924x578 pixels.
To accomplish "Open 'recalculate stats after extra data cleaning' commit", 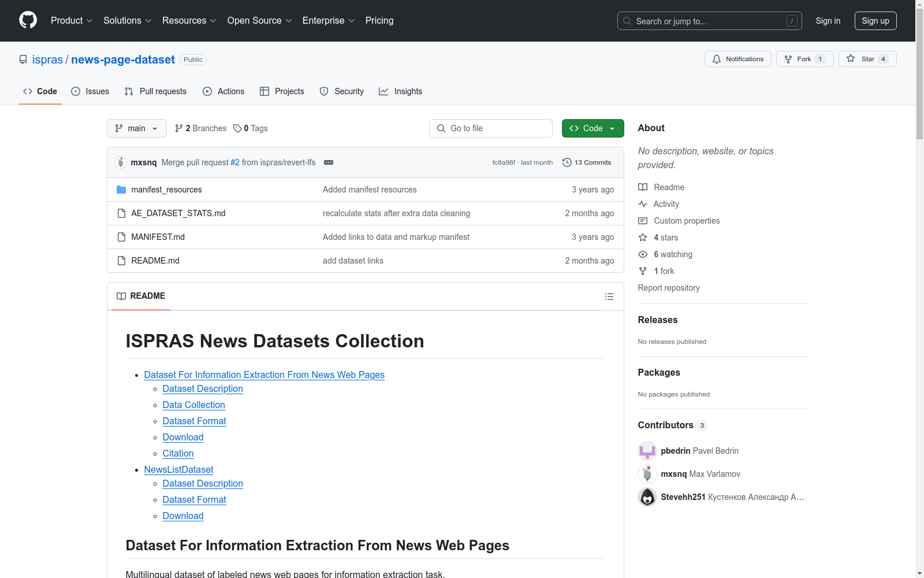I will tap(396, 213).
